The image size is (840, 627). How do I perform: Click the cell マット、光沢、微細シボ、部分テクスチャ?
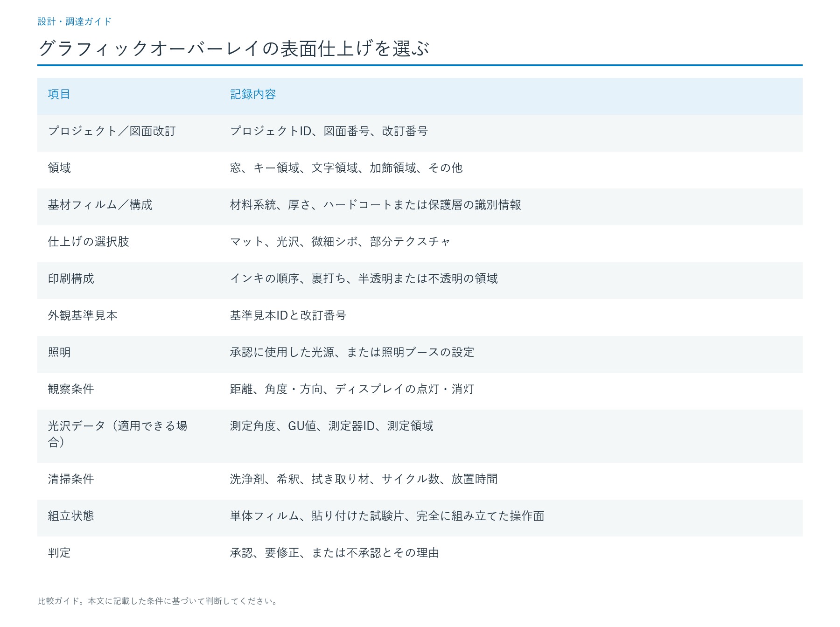click(x=341, y=242)
